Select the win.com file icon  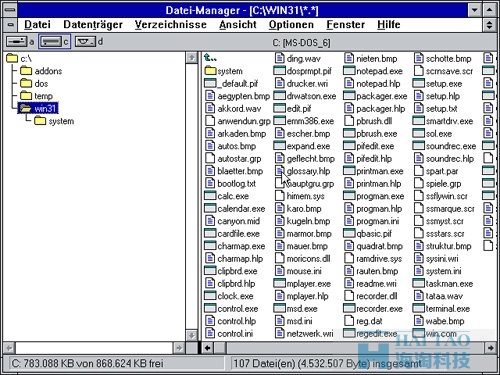coord(419,333)
